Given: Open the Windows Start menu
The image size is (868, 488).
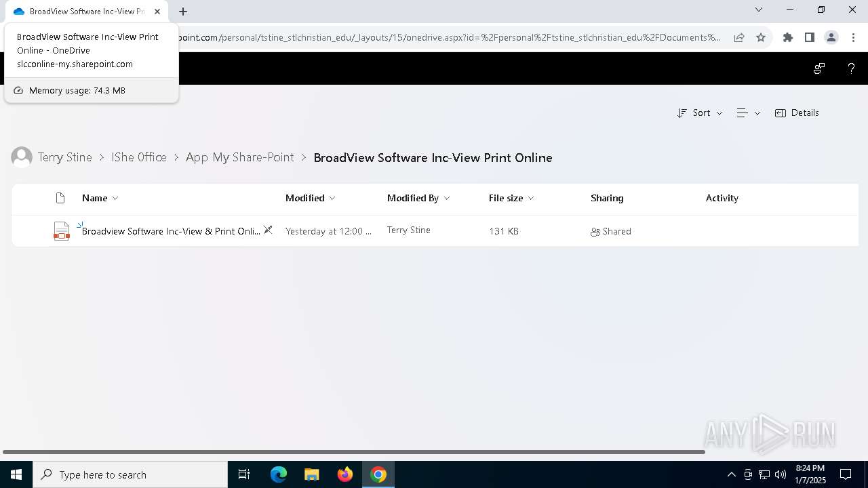Looking at the screenshot, I should pos(16,474).
